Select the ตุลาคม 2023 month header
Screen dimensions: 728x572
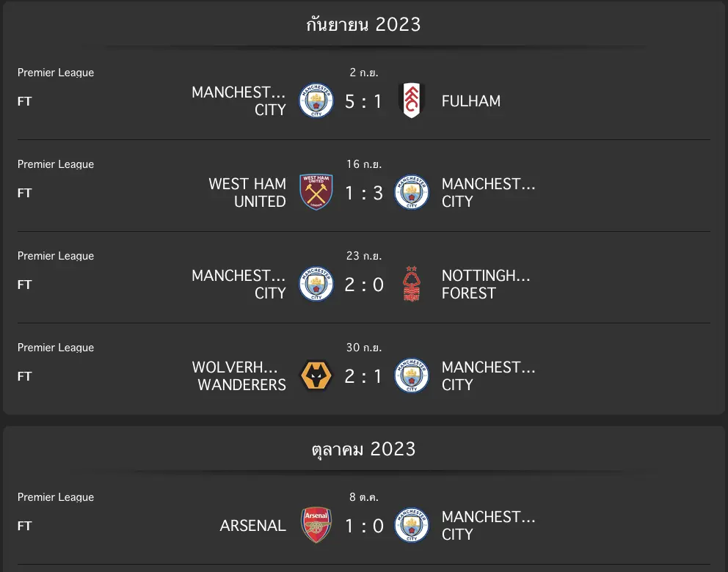(x=364, y=449)
